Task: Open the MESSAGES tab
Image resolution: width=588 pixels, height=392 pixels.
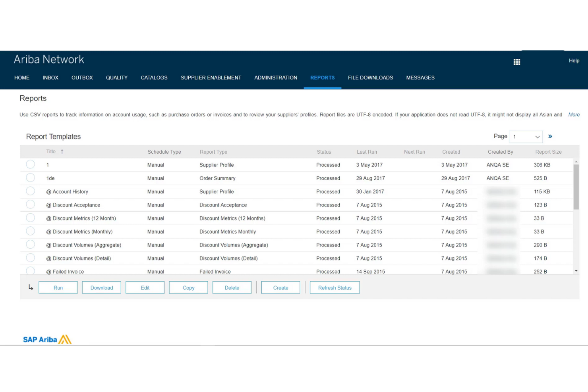Action: click(420, 78)
